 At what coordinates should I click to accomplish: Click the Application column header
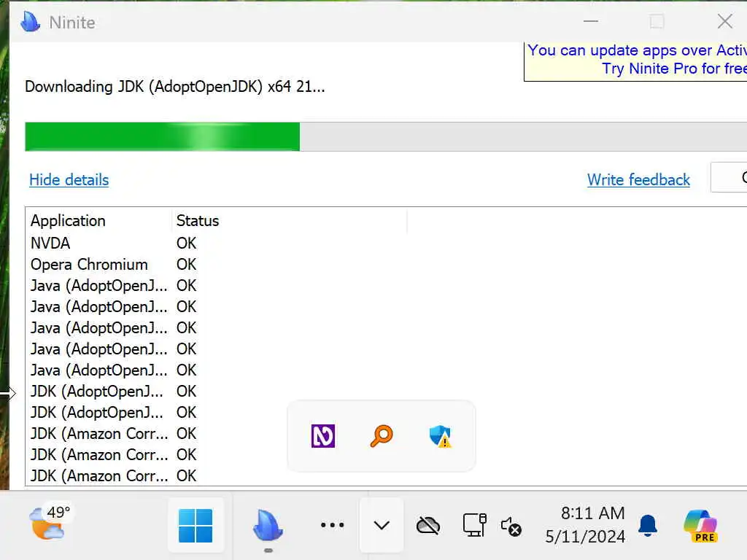point(98,220)
